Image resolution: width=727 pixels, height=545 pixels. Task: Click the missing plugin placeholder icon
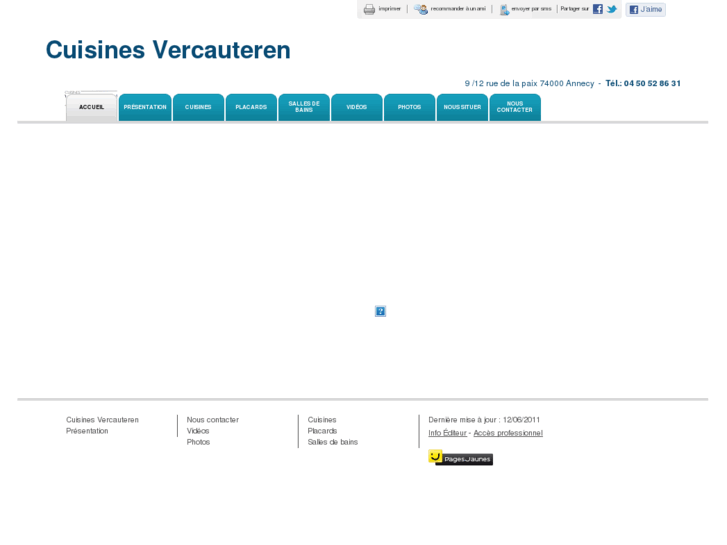pyautogui.click(x=380, y=311)
